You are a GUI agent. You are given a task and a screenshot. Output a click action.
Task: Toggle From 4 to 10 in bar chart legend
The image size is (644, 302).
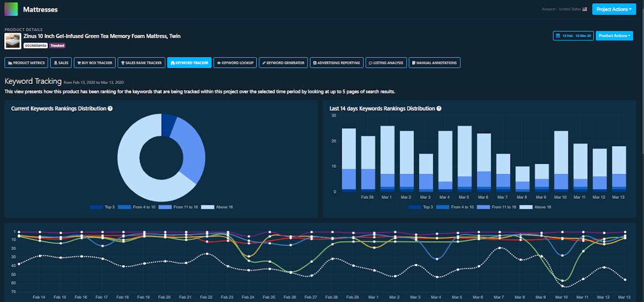click(456, 207)
